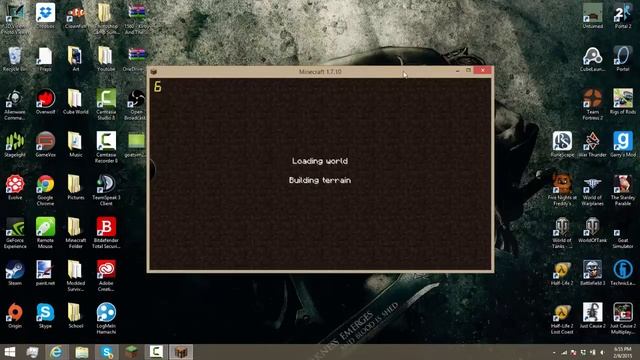Image resolution: width=640 pixels, height=360 pixels.
Task: Launch Team Fortress 2 shortcut
Action: click(592, 104)
